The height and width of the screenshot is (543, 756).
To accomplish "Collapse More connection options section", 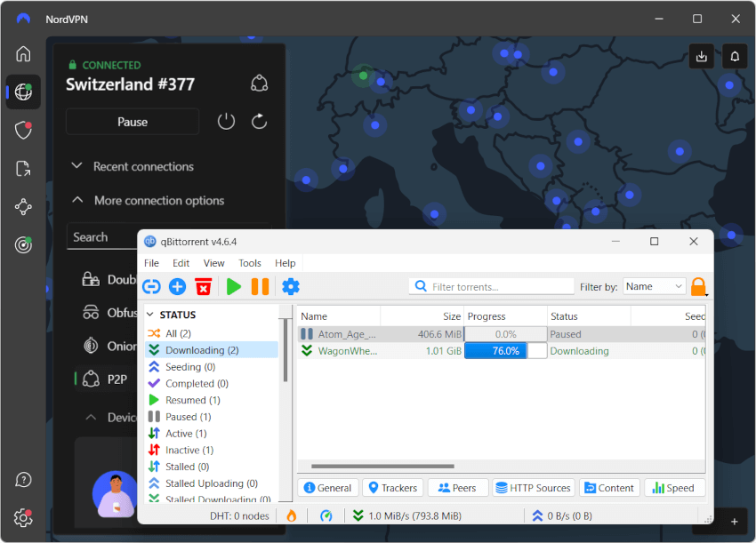I will coord(148,200).
